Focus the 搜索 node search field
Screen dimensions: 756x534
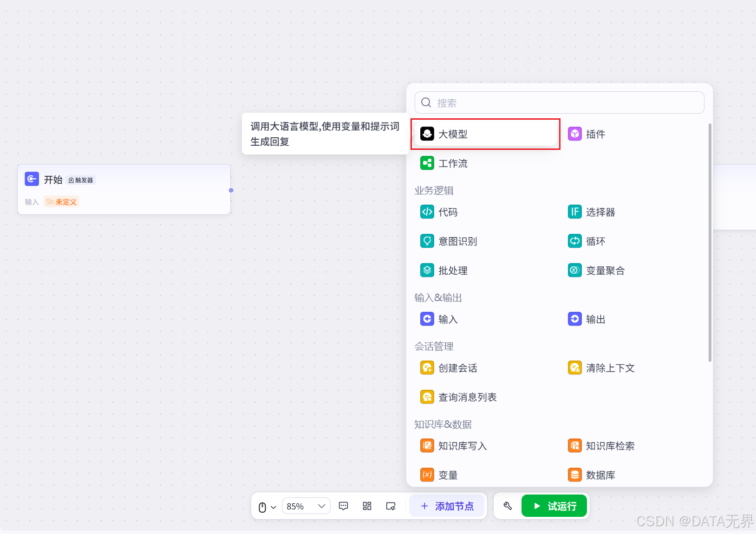coord(559,103)
